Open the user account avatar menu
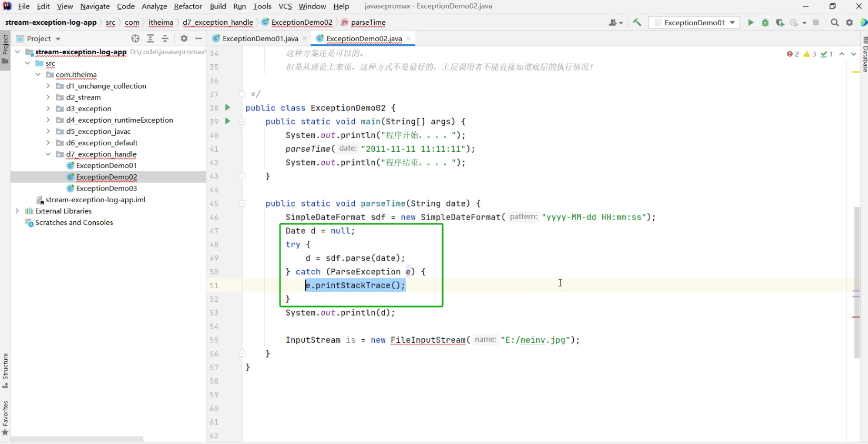The height and width of the screenshot is (444, 868). coord(615,23)
